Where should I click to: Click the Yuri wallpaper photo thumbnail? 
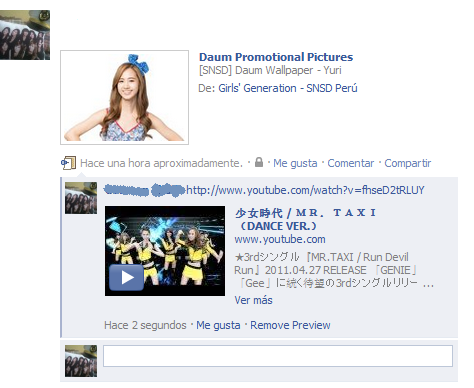[x=124, y=97]
